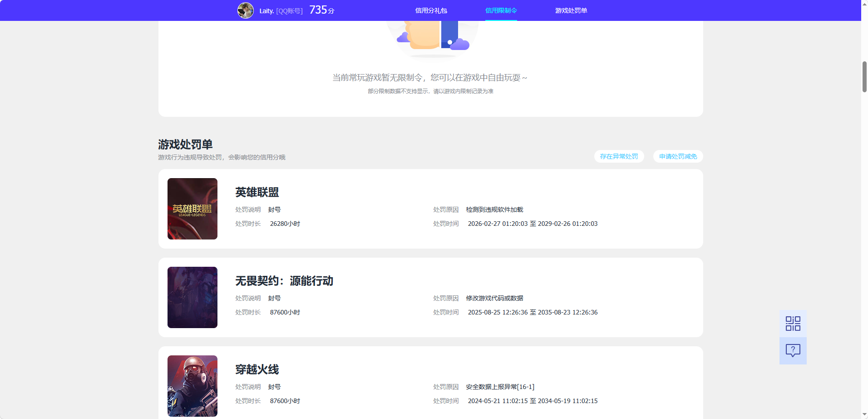868x419 pixels.
Task: Switch to 信用分礼包 tab
Action: pyautogui.click(x=431, y=10)
